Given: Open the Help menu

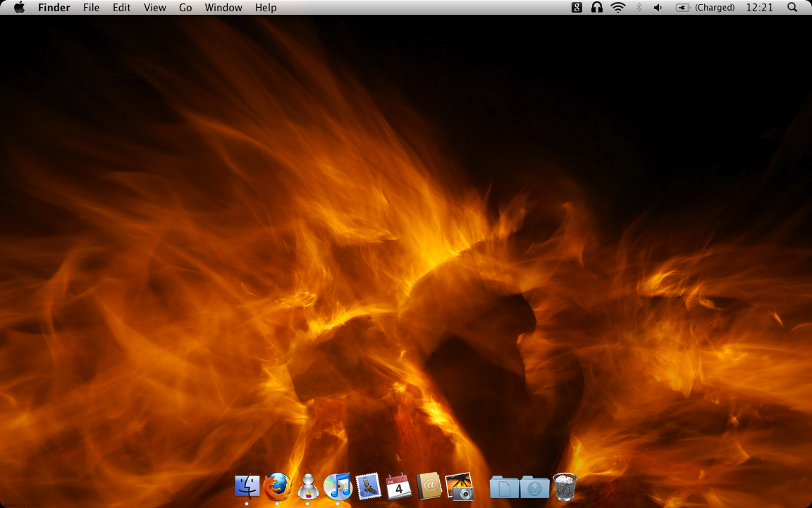Looking at the screenshot, I should (266, 7).
